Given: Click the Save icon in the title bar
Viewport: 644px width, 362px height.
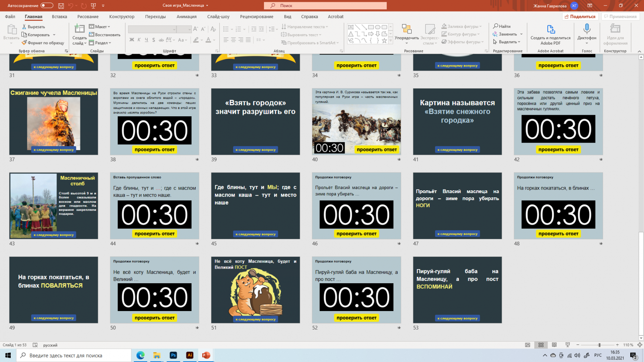Looking at the screenshot, I should coord(61,6).
